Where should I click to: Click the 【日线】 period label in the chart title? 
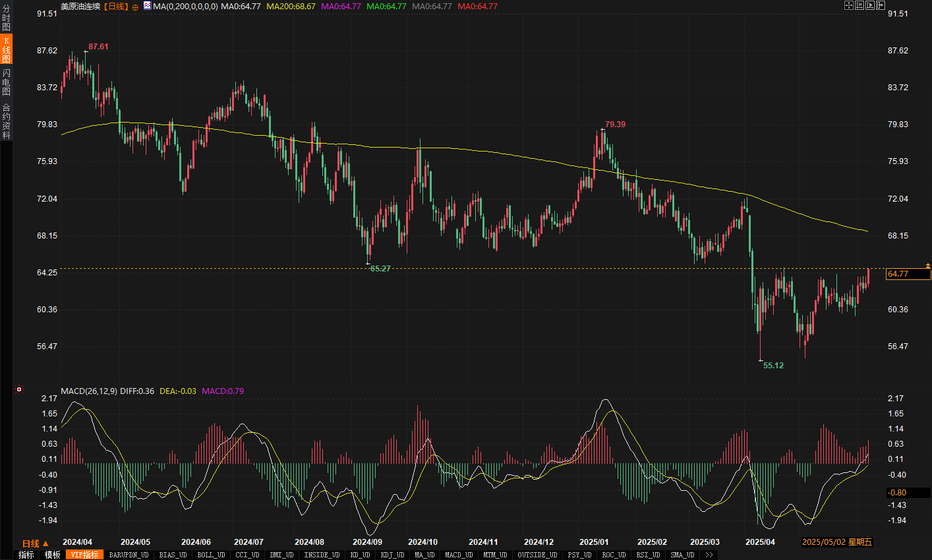(117, 7)
